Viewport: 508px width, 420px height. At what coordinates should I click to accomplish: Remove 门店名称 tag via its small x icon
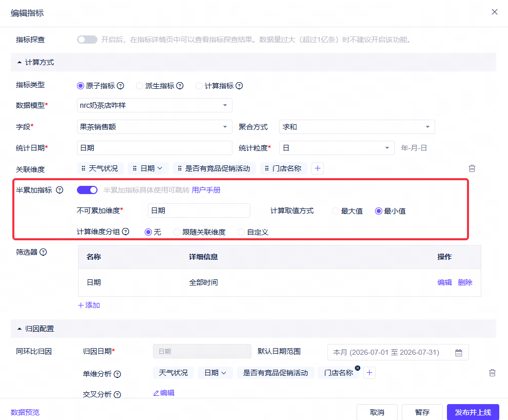pos(358,368)
